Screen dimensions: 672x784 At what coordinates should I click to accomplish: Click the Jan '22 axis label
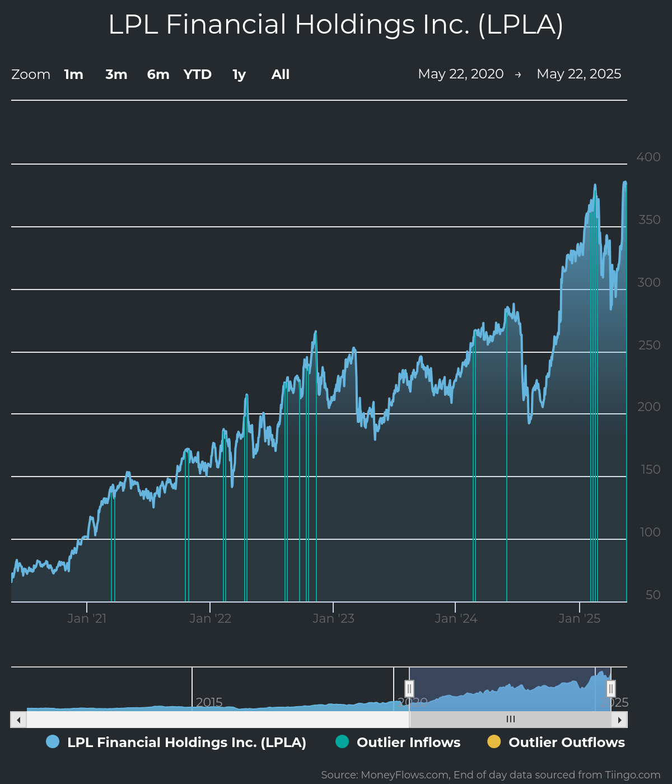(210, 618)
